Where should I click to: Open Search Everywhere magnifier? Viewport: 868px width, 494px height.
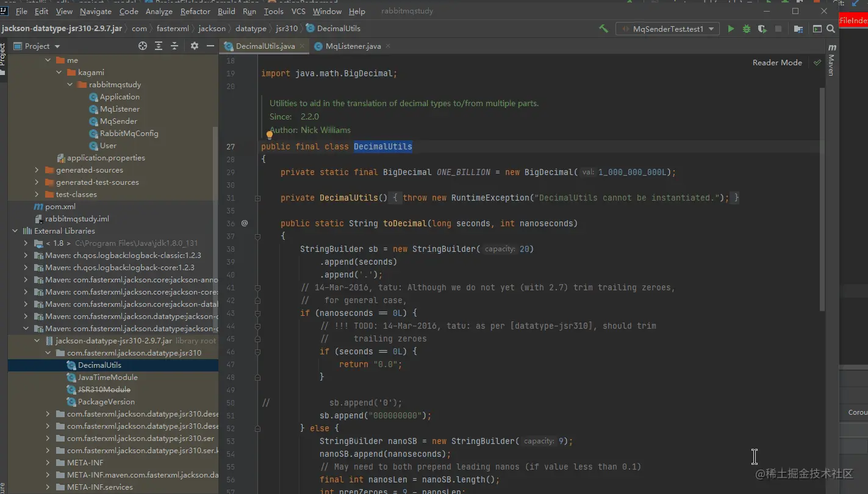[830, 28]
